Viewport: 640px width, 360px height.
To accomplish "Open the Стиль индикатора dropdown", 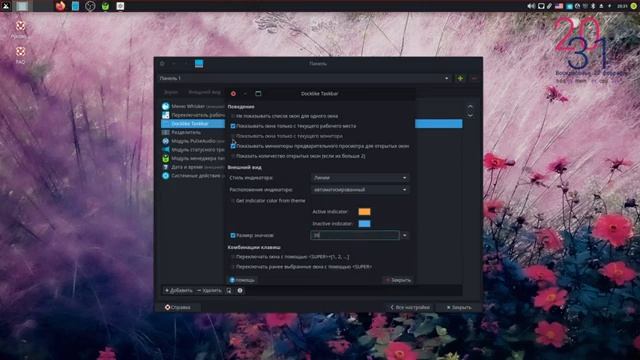I will coord(360,178).
